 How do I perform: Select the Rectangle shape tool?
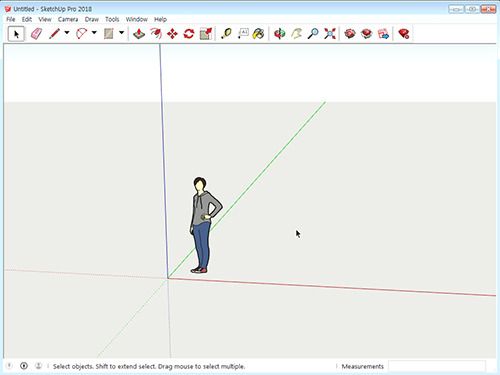[109, 34]
